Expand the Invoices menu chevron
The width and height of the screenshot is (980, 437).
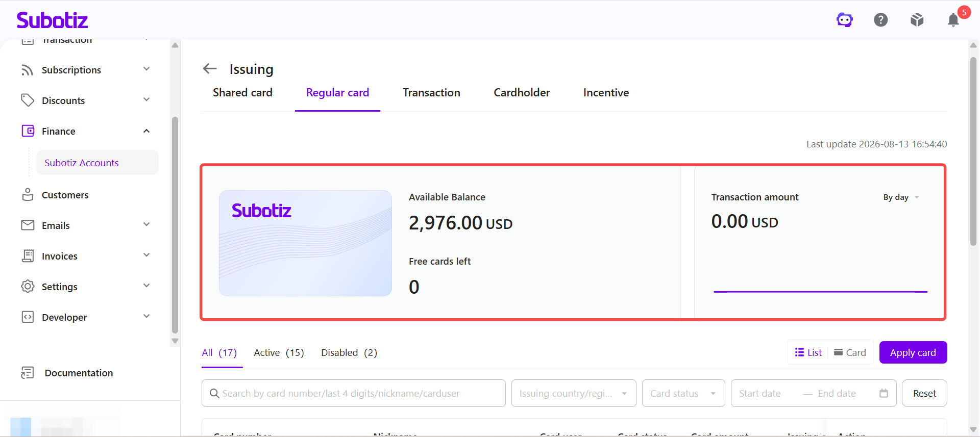click(146, 255)
